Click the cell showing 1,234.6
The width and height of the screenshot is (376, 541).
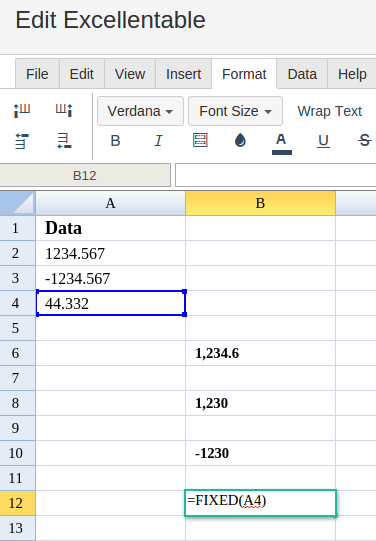coord(260,353)
